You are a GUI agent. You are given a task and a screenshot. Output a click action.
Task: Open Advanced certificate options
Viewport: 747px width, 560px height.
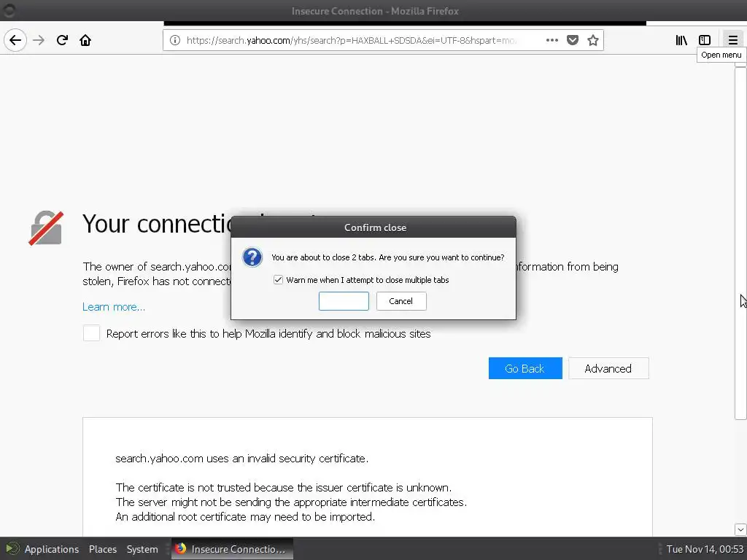click(x=608, y=368)
